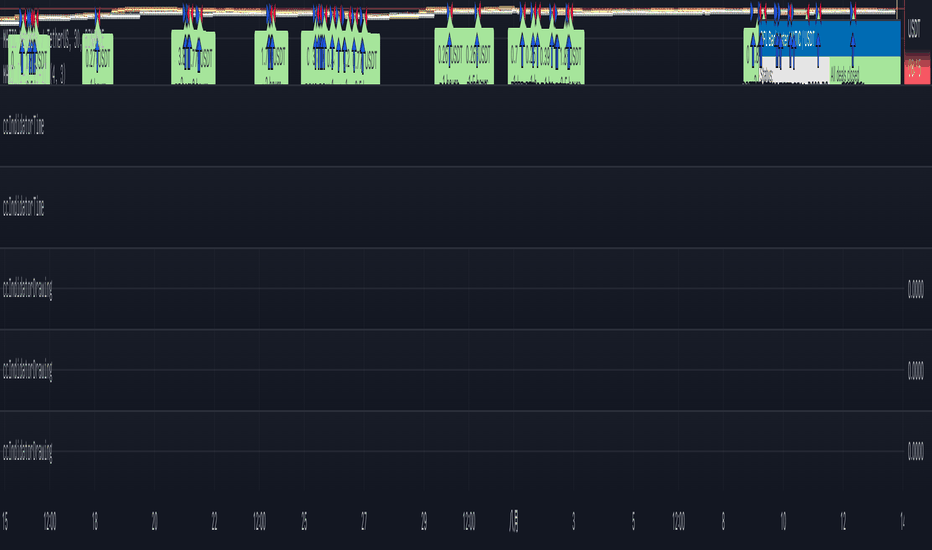Viewport: 932px width, 550px height.
Task: Click the 5 date label on time axis
Action: pos(633,521)
